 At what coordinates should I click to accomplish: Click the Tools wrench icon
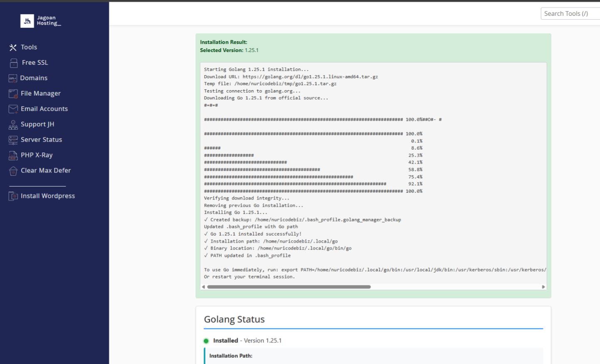coord(13,47)
